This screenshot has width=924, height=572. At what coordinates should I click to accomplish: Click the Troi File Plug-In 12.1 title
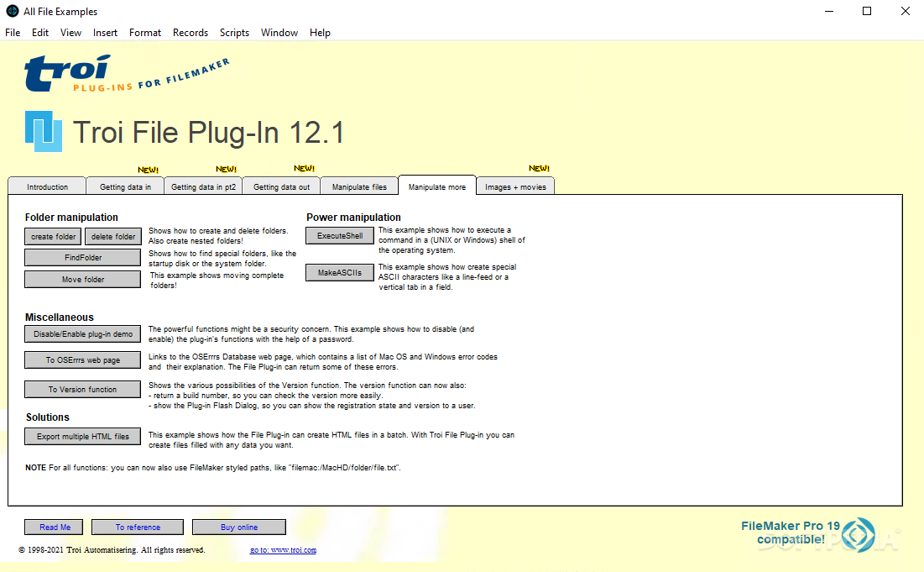coord(208,132)
